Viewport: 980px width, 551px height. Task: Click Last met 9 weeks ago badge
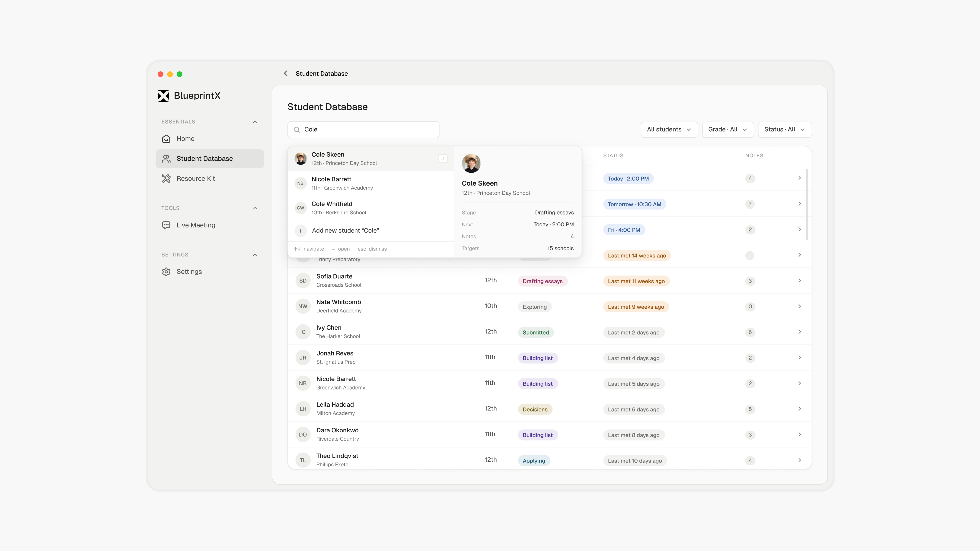tap(636, 307)
